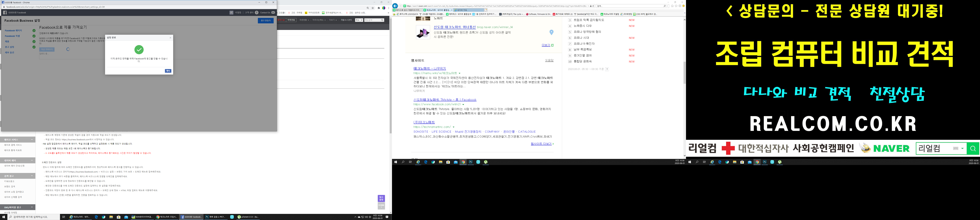Switch to the 네이버 지도 tab in Internet Explorer
The image size is (980, 220).
[469, 10]
